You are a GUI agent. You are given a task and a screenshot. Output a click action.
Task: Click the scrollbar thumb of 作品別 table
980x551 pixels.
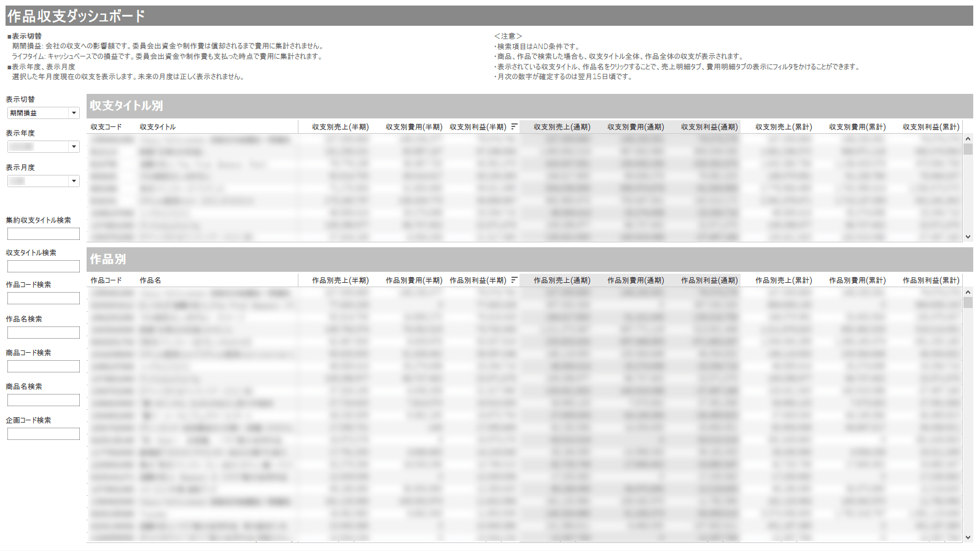tap(968, 302)
